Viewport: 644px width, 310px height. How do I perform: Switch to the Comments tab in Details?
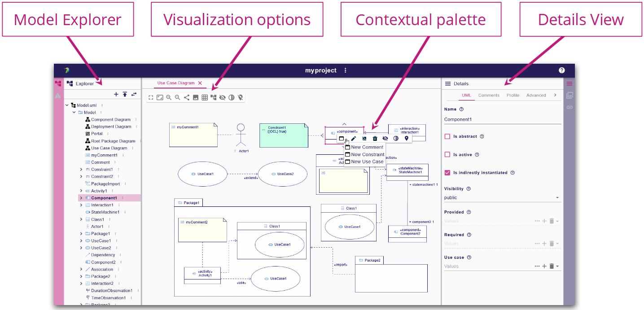coord(489,95)
